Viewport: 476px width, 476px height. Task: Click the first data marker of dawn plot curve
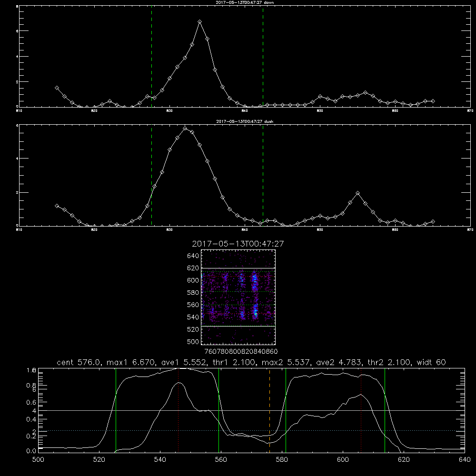tap(57, 88)
